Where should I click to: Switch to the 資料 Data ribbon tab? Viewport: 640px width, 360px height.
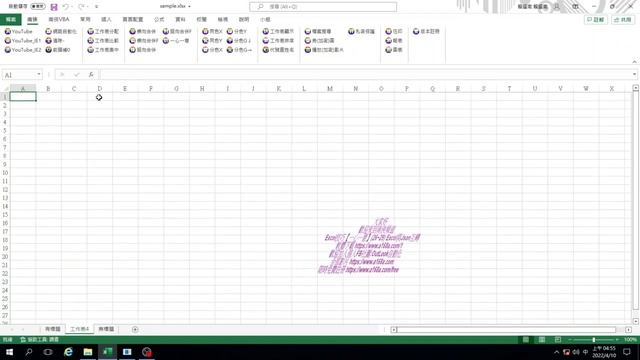[x=180, y=20]
